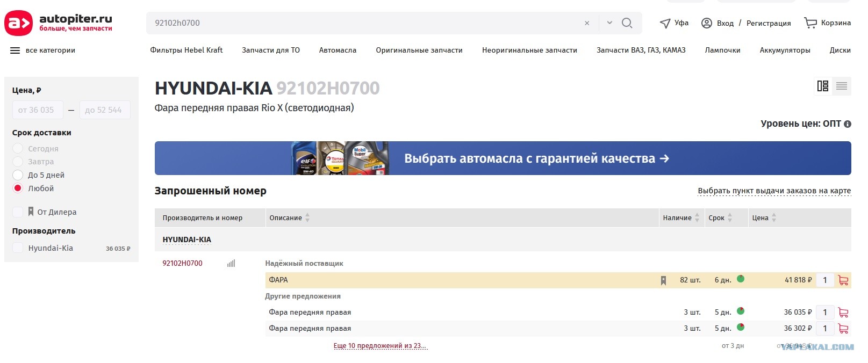
Task: Click delivery probability indicator for 36 302 ₽ offer
Action: (x=741, y=327)
